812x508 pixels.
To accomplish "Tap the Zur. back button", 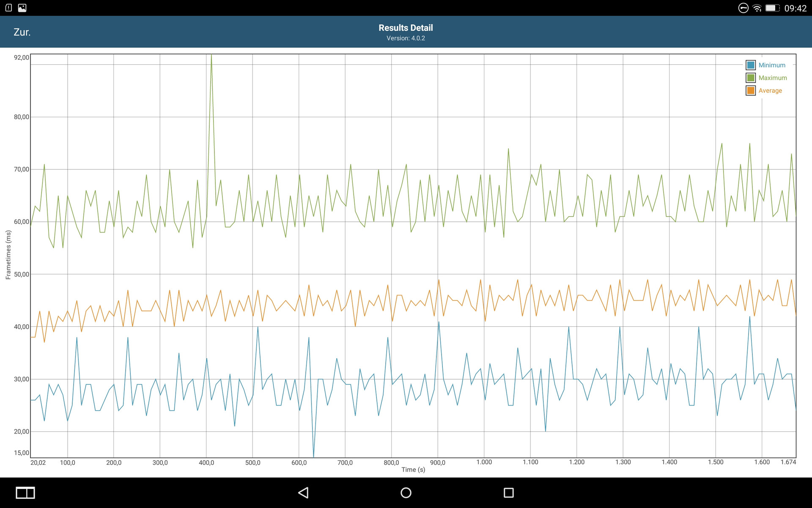I will [x=22, y=32].
